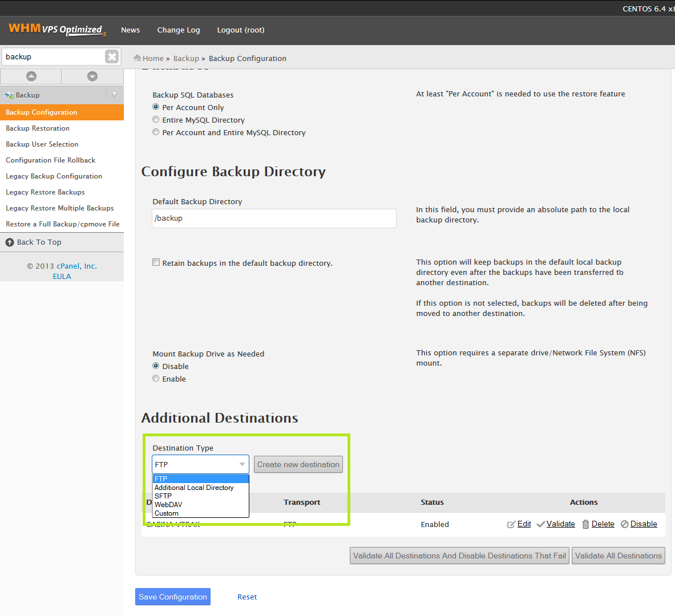The width and height of the screenshot is (675, 616).
Task: Click the Validate checkmark icon
Action: coord(541,524)
